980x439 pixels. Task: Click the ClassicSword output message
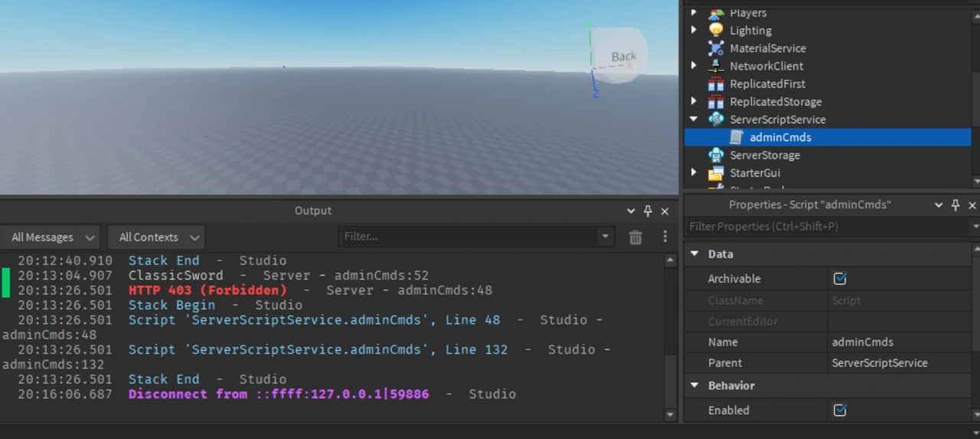pos(176,276)
